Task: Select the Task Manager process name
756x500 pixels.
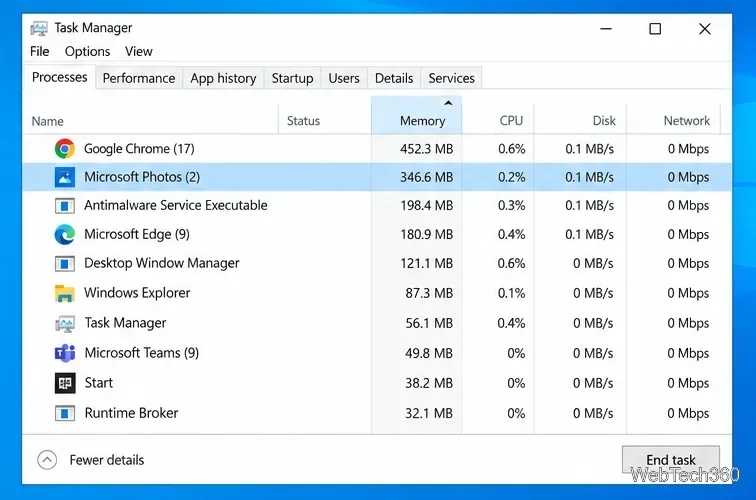Action: point(125,323)
